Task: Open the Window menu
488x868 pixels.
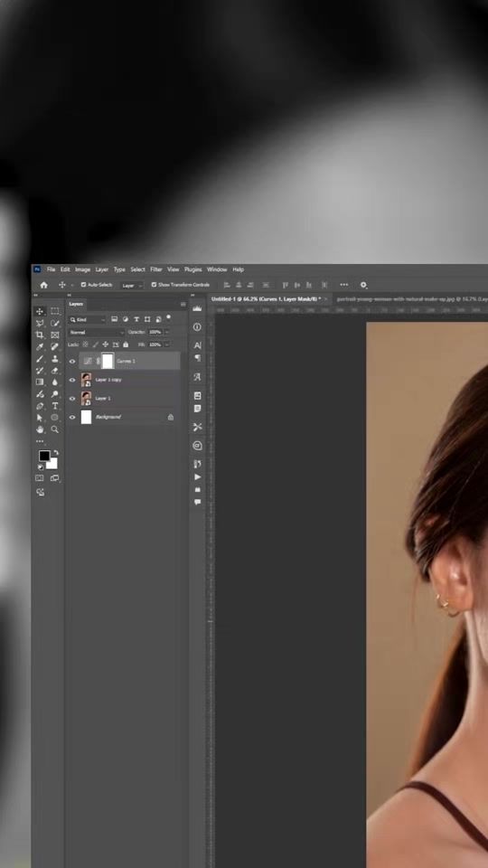Action: 217,269
